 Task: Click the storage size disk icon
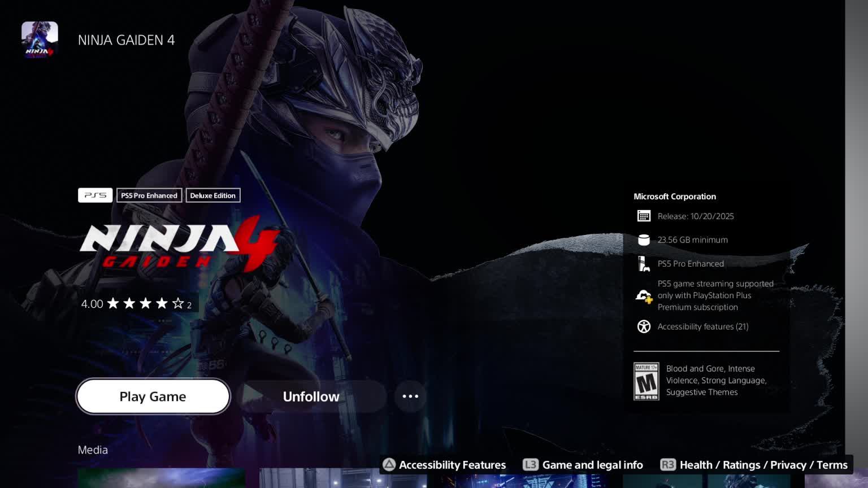(x=644, y=240)
